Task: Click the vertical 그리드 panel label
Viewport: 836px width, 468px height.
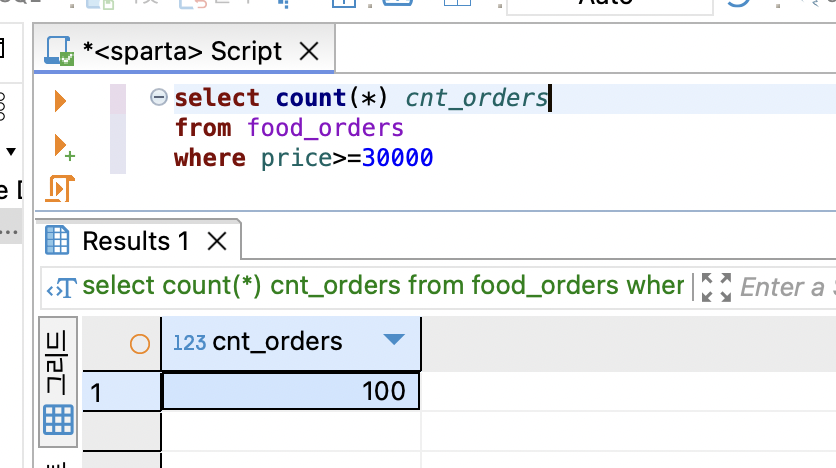Action: click(57, 363)
